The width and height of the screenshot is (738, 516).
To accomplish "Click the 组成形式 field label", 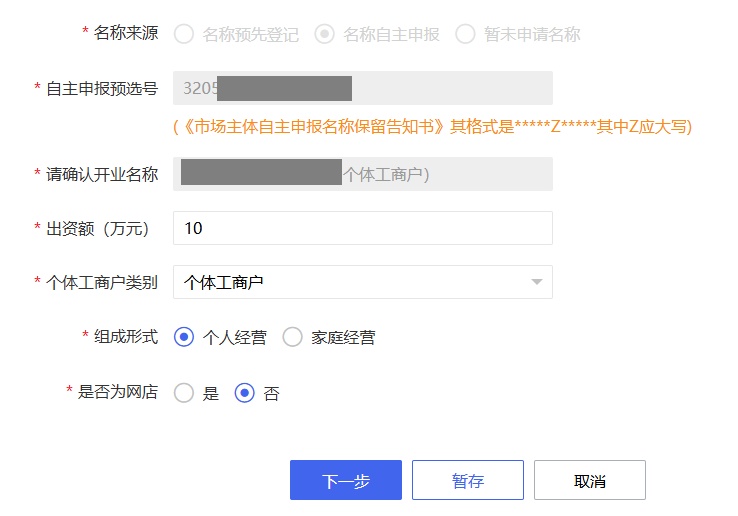I will coord(126,337).
